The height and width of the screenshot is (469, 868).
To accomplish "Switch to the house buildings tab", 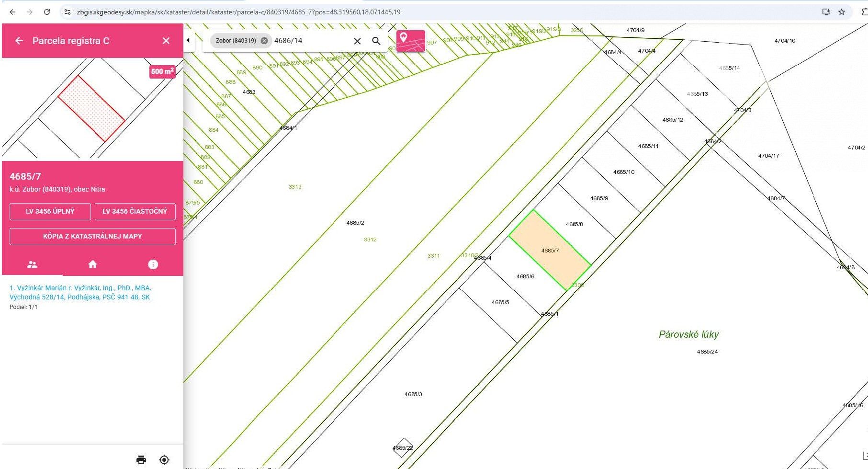I will 93,264.
